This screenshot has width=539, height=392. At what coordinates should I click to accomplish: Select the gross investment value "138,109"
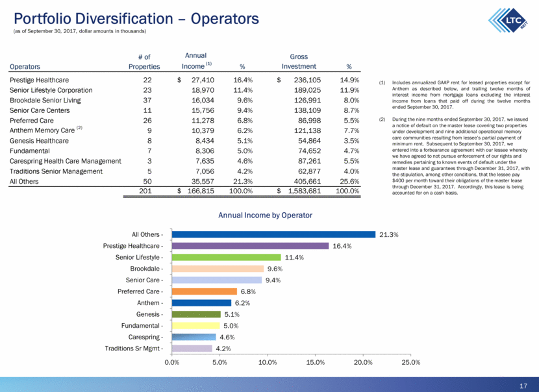coord(307,110)
